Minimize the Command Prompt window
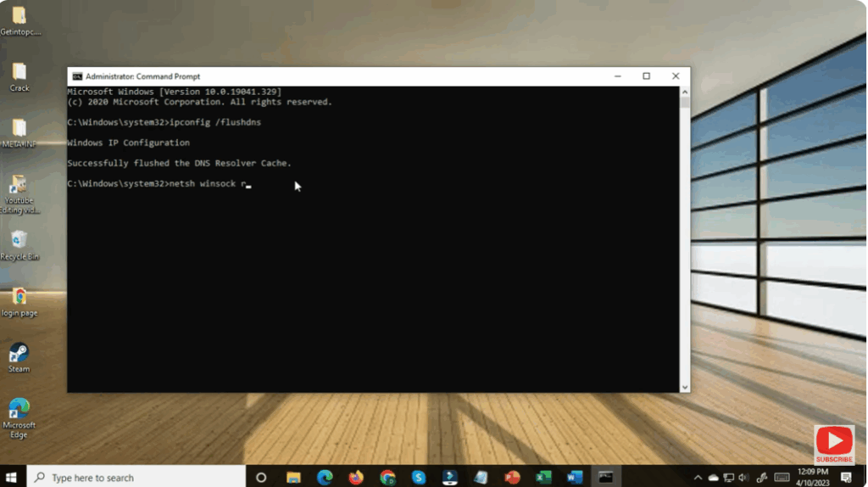Viewport: 868px width, 487px height. pyautogui.click(x=618, y=76)
